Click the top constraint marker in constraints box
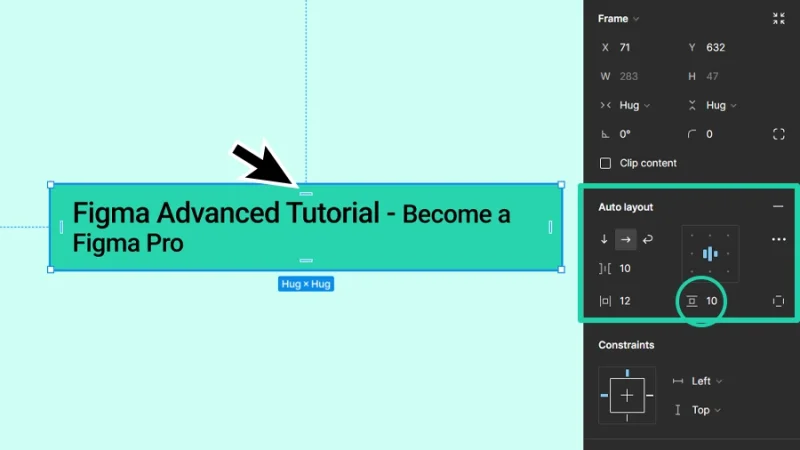Screen dimensions: 800x450 click(627, 373)
